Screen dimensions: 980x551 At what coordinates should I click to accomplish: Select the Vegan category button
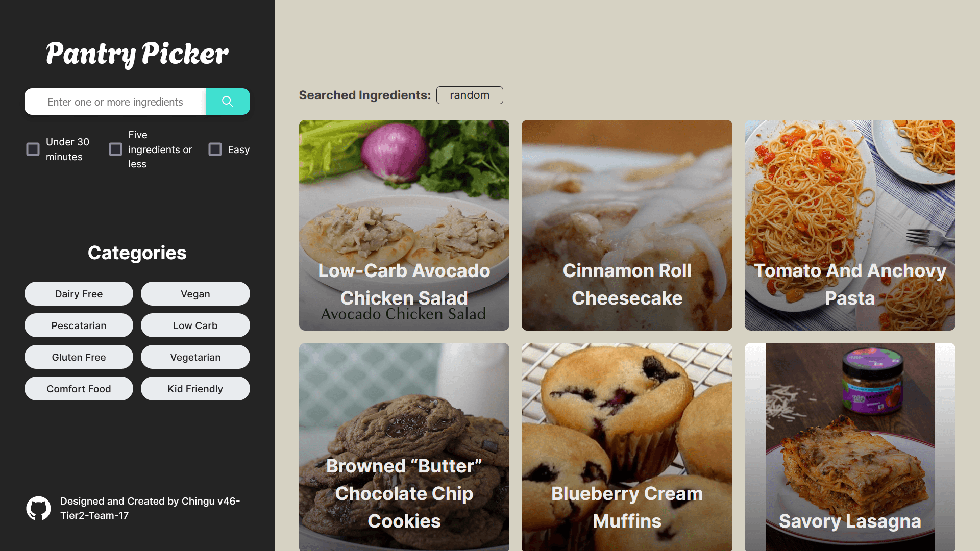(x=195, y=293)
